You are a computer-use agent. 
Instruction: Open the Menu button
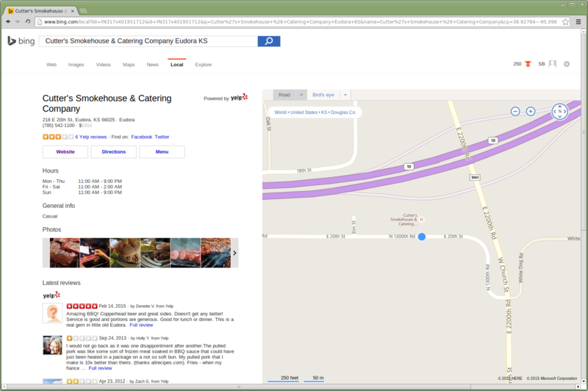point(162,152)
